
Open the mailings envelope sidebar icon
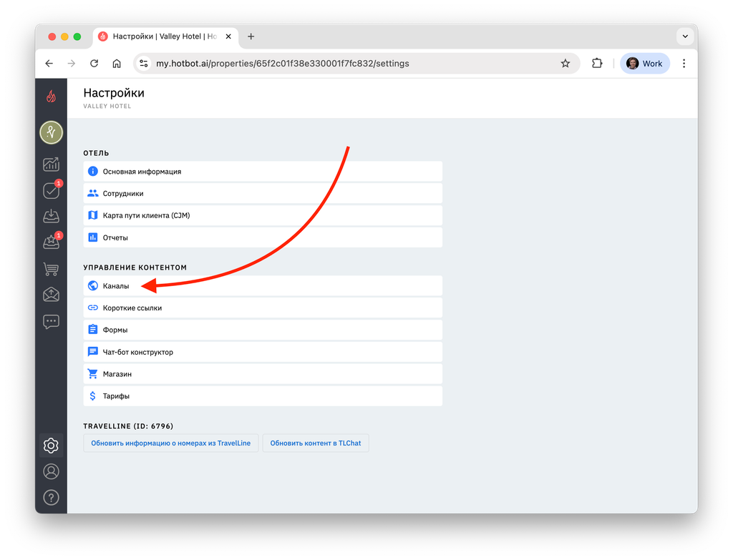(51, 295)
